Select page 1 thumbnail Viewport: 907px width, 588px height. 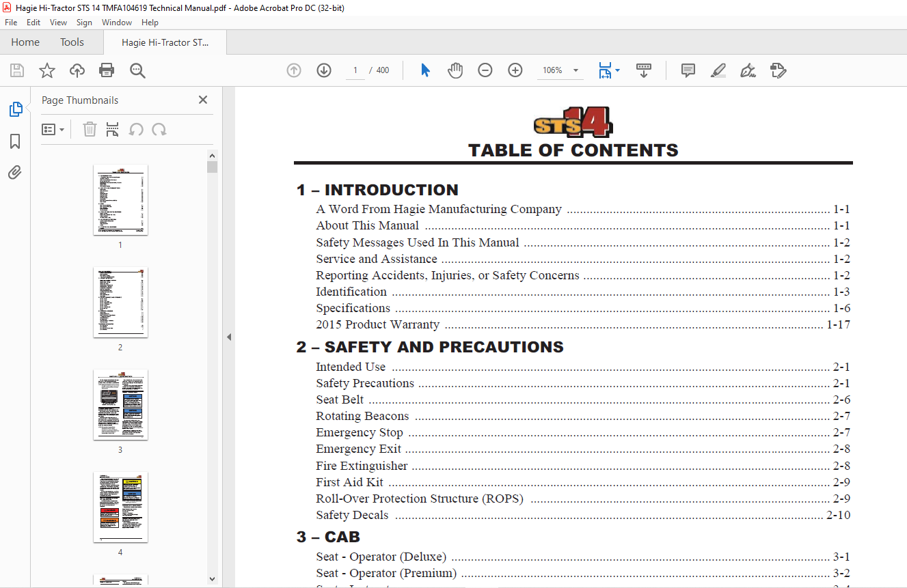coord(120,200)
